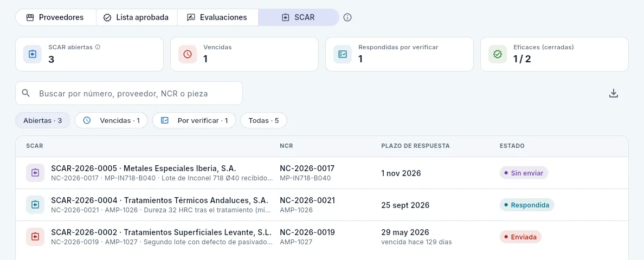Click NCR cell NC-2026-0021
Viewport: 644px width, 260px height.
coord(307,200)
